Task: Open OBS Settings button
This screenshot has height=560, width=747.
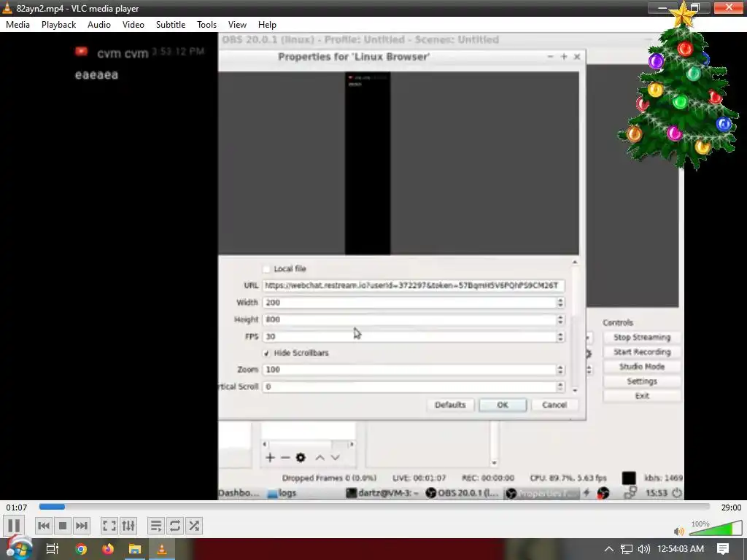Action: pyautogui.click(x=642, y=381)
